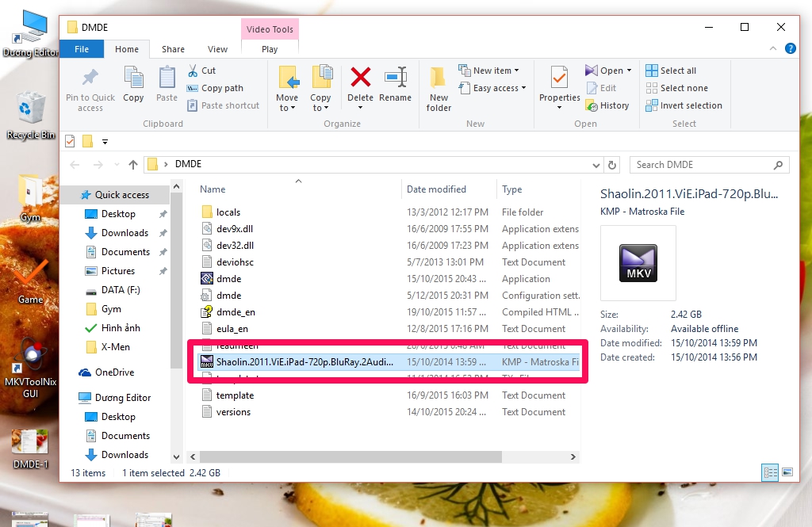The image size is (812, 527).
Task: Sort by the Type column header
Action: [511, 189]
